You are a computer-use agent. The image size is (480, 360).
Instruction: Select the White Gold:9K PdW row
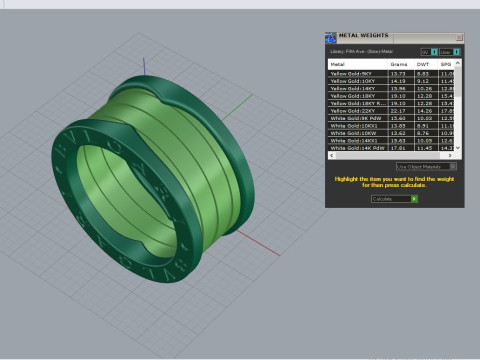tap(391, 118)
